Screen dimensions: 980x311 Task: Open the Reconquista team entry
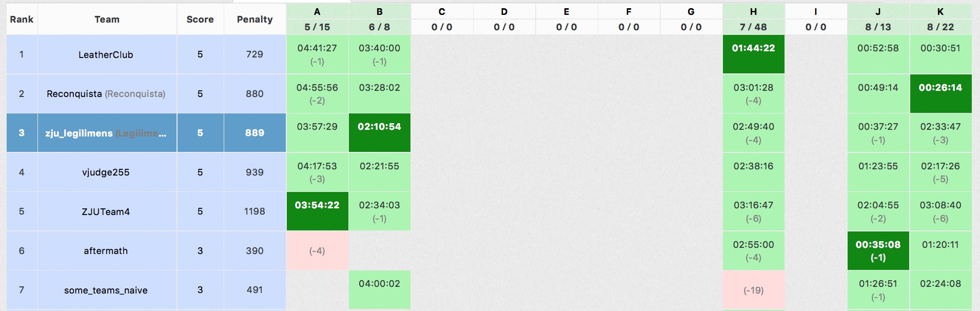(106, 94)
